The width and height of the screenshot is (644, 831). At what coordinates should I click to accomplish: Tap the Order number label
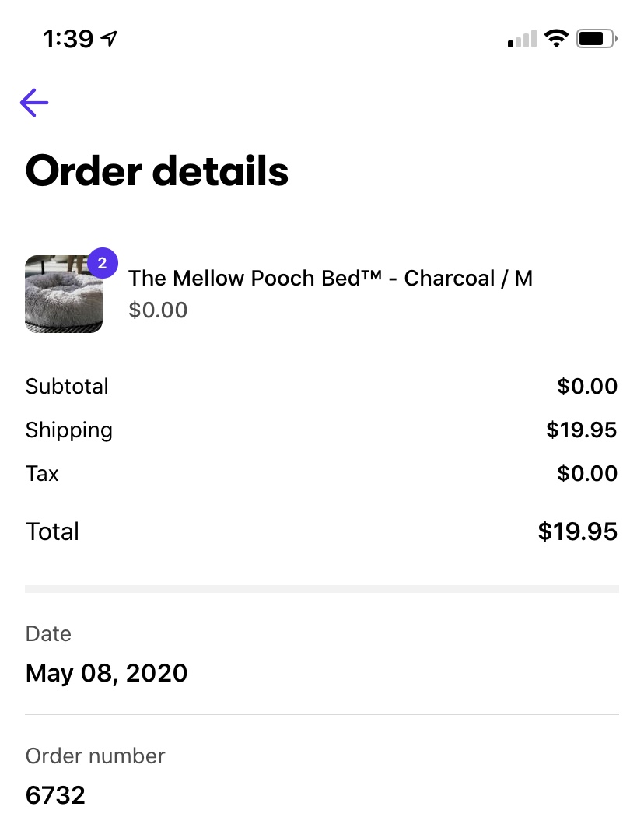pos(96,756)
